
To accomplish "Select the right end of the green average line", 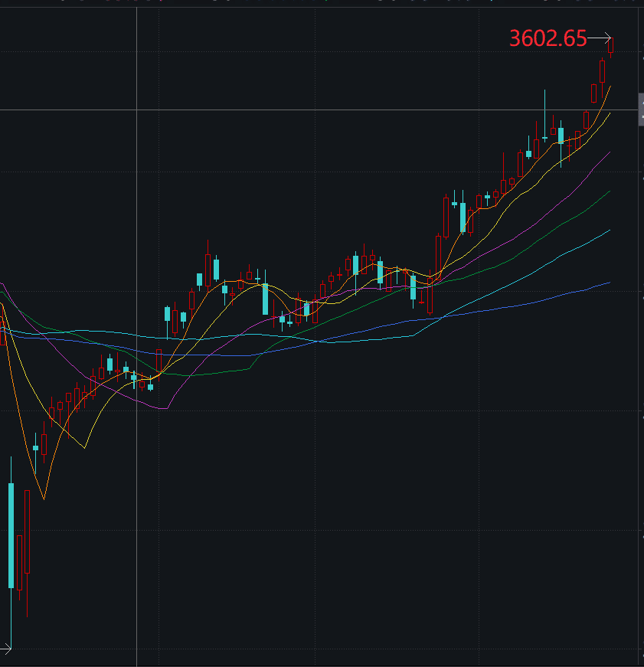I will tap(610, 191).
